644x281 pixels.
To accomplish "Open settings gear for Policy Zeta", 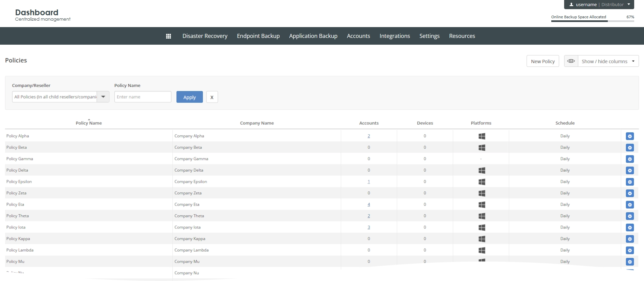I will [x=630, y=193].
